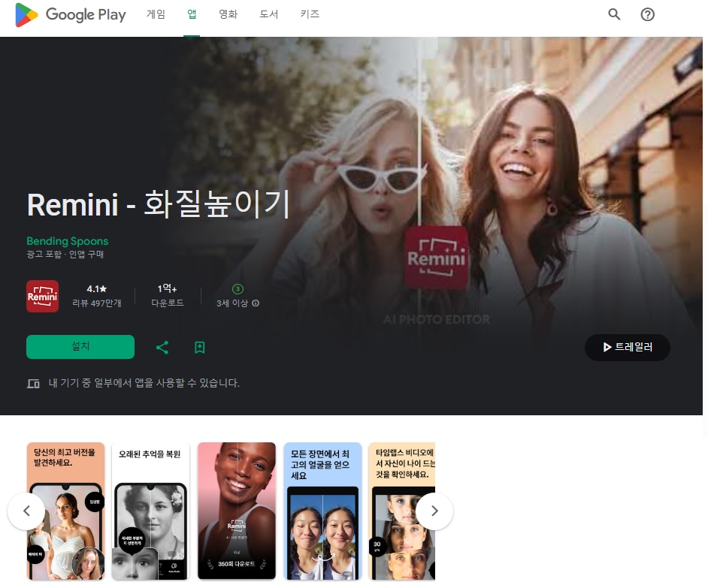
Task: Open the 영화 tab
Action: 228,14
